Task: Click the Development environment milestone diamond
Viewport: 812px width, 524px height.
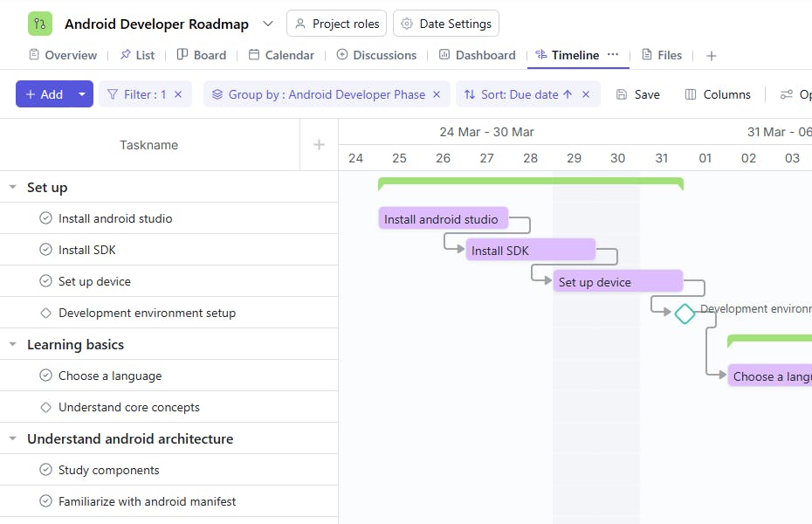Action: pyautogui.click(x=685, y=313)
